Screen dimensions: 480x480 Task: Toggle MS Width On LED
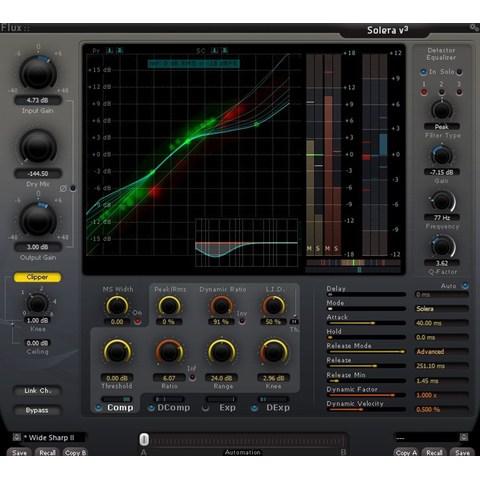137,321
